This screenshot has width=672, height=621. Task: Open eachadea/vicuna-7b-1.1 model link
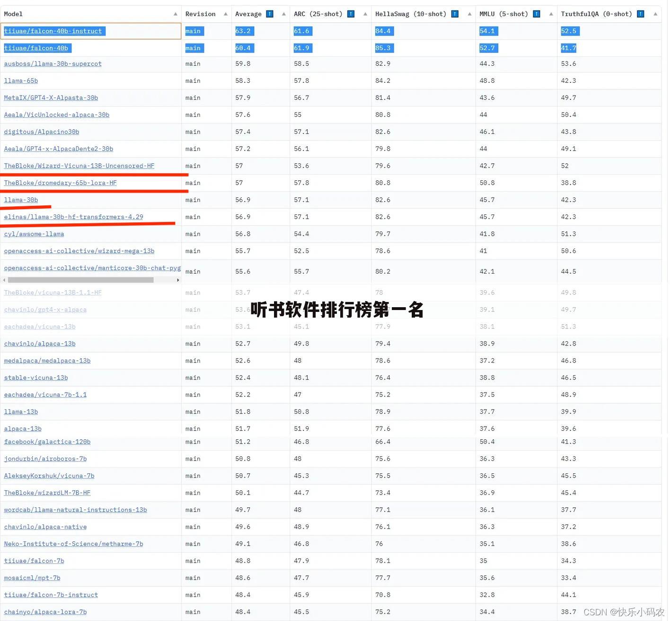45,395
